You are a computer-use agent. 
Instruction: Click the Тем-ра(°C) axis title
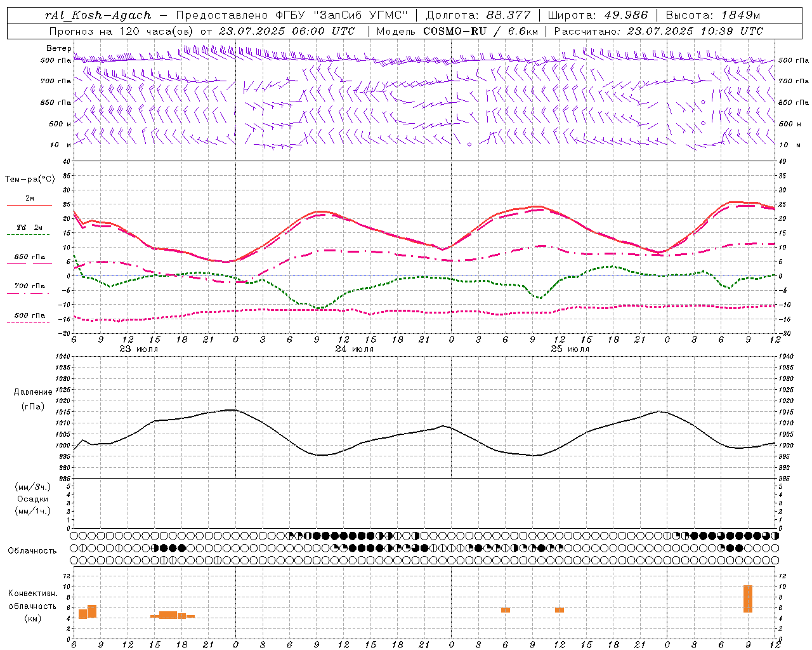point(30,180)
